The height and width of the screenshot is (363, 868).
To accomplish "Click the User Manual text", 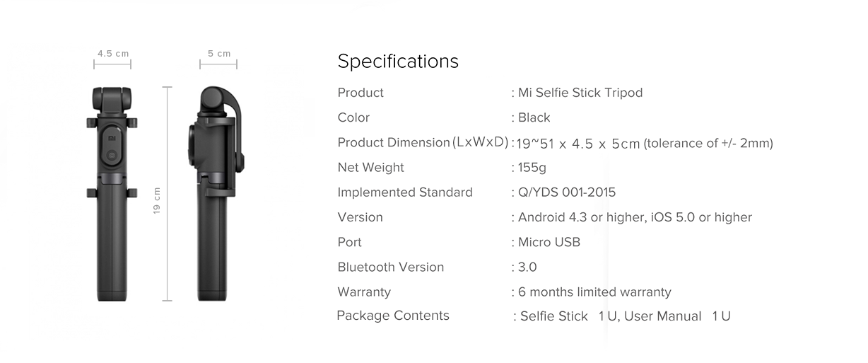I will (663, 316).
